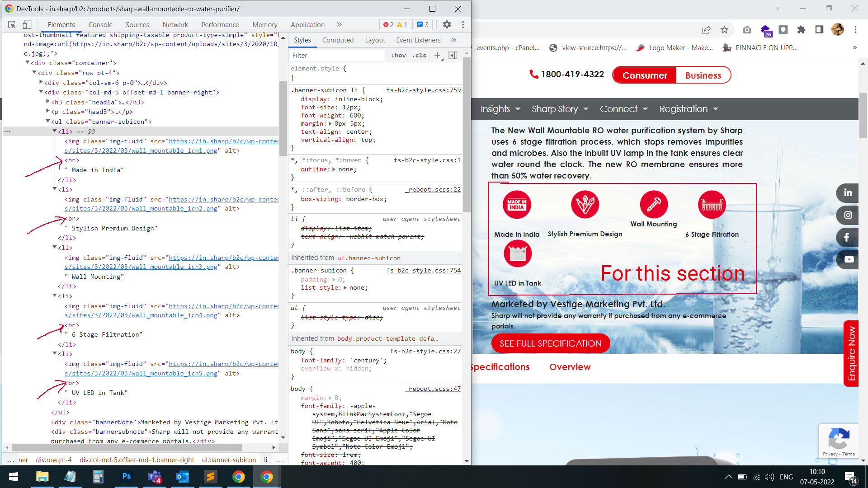This screenshot has height=488, width=868.
Task: Switch to the Console tab
Action: 100,25
